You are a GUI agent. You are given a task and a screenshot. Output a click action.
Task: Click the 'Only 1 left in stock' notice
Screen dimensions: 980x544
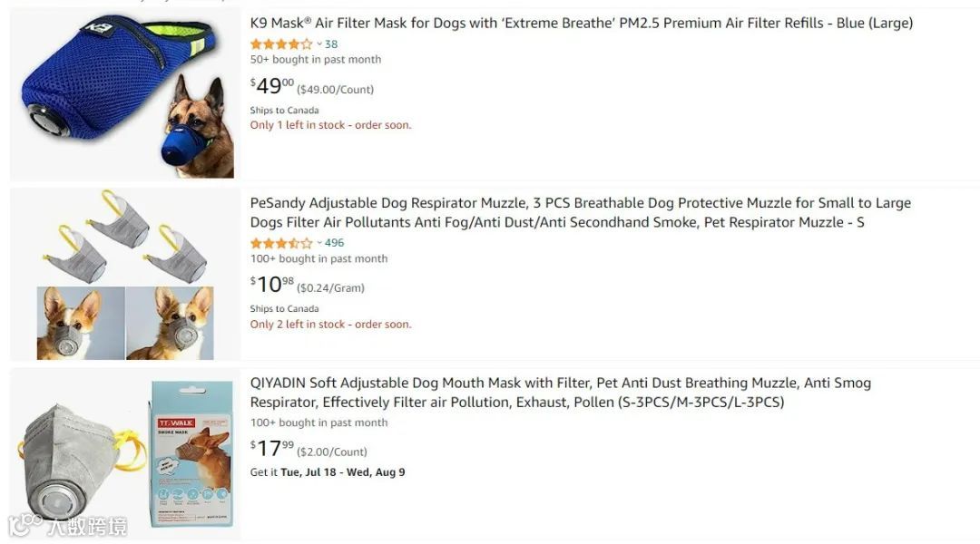[330, 125]
